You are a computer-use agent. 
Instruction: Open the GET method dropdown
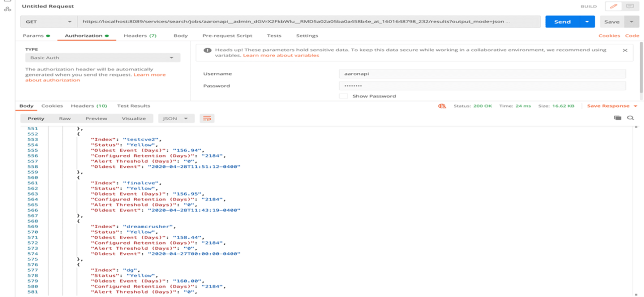[49, 22]
